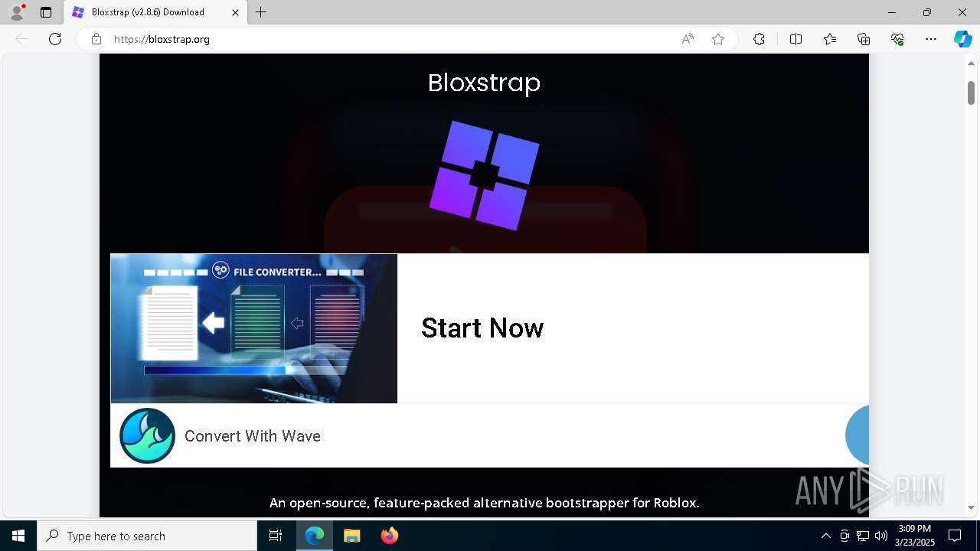Open the Edge profile icon
Viewport: 980px width, 551px height.
point(16,12)
